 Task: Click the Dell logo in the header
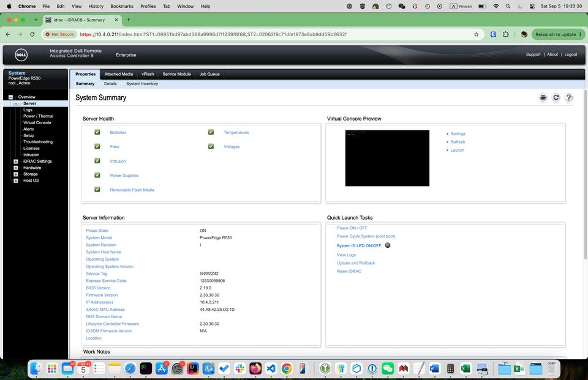tap(21, 54)
